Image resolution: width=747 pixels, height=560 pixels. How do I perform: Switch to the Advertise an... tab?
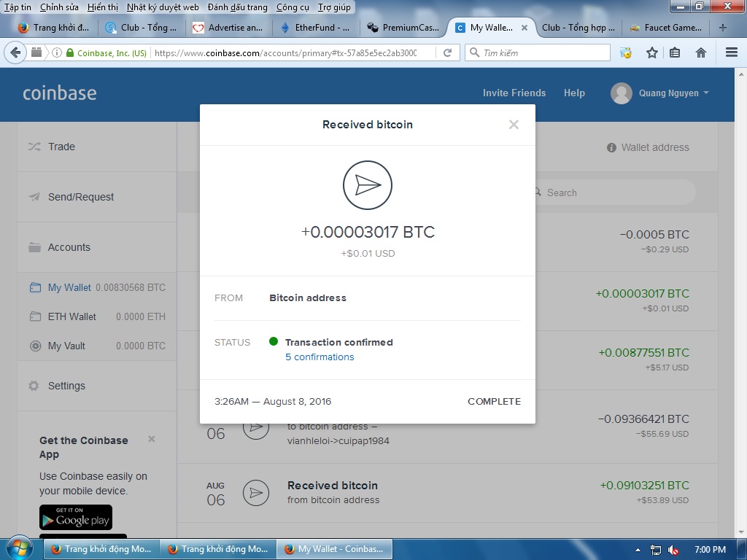pyautogui.click(x=228, y=28)
